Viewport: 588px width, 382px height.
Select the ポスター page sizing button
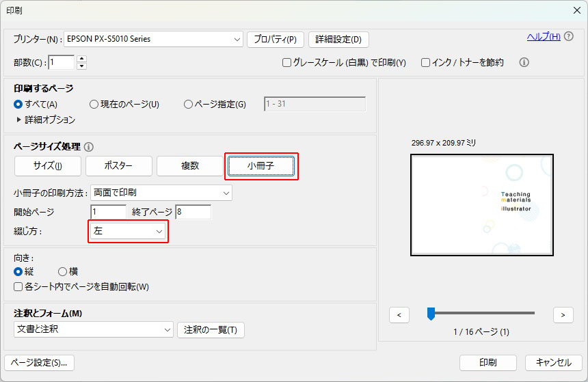pos(119,165)
